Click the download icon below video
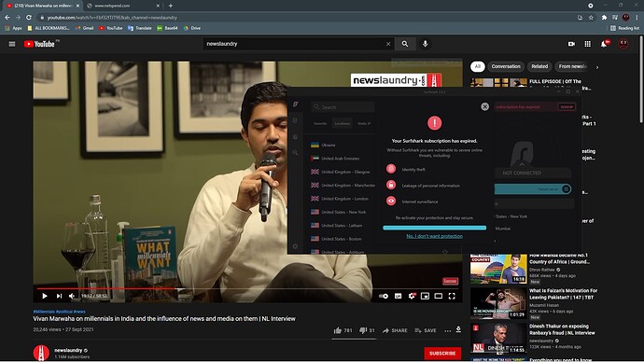 coord(458,329)
